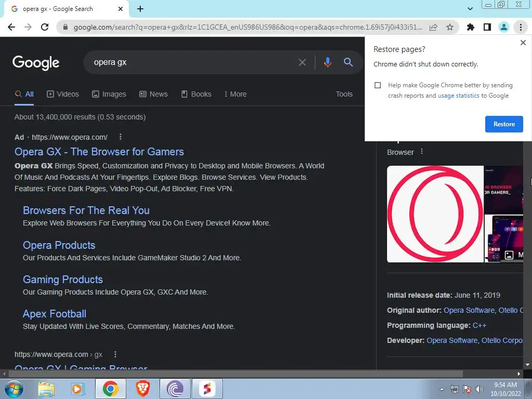The image size is (532, 399).
Task: Click into the opera gx search field
Action: pos(190,62)
